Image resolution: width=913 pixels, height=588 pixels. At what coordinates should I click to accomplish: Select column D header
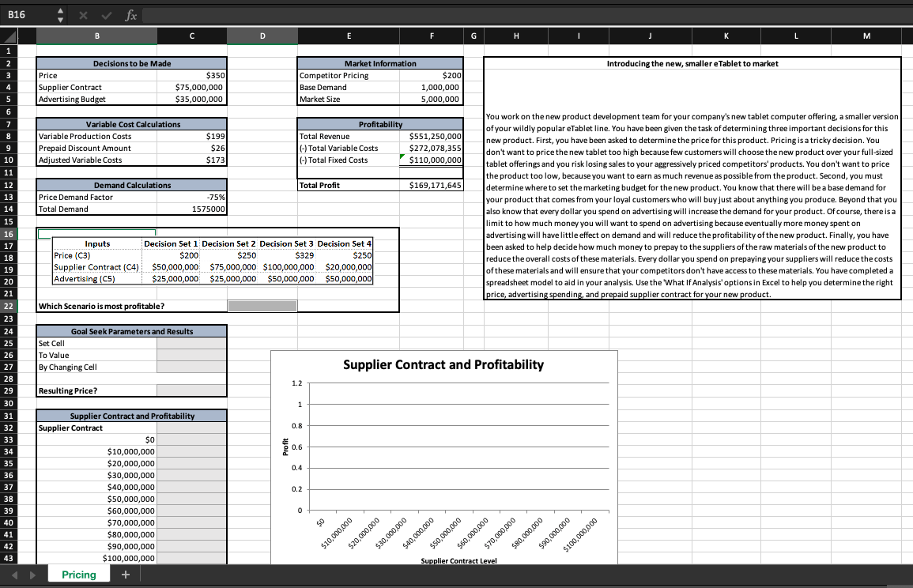click(262, 35)
